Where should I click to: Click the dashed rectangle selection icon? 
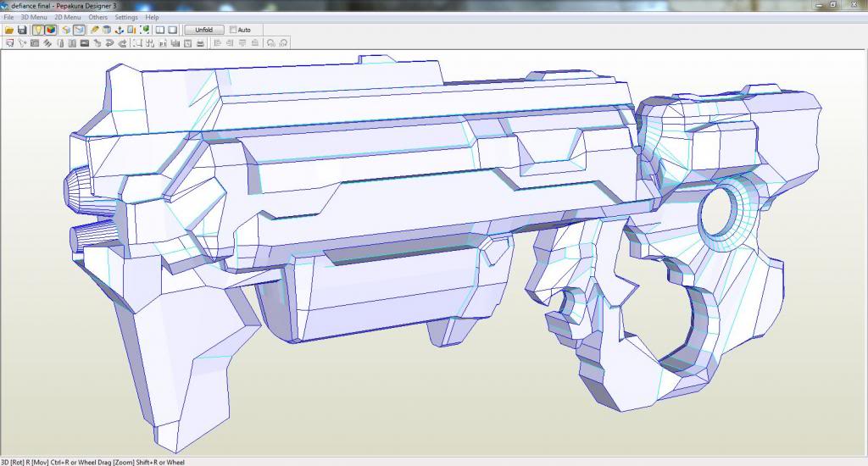(137, 43)
